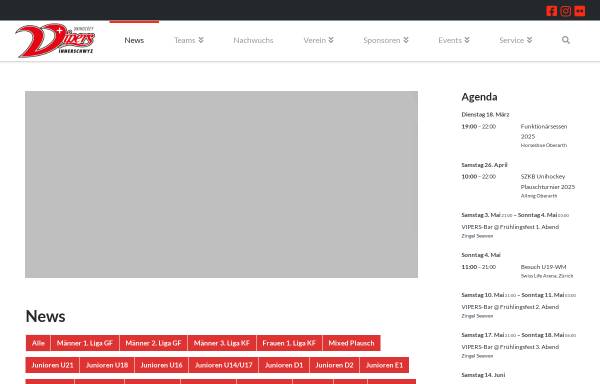Click the Sonntag 4. Mai date heading

[x=481, y=255]
